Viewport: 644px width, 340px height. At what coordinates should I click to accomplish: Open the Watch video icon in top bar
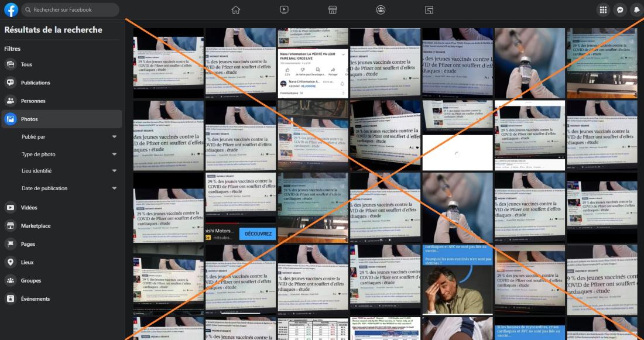284,10
